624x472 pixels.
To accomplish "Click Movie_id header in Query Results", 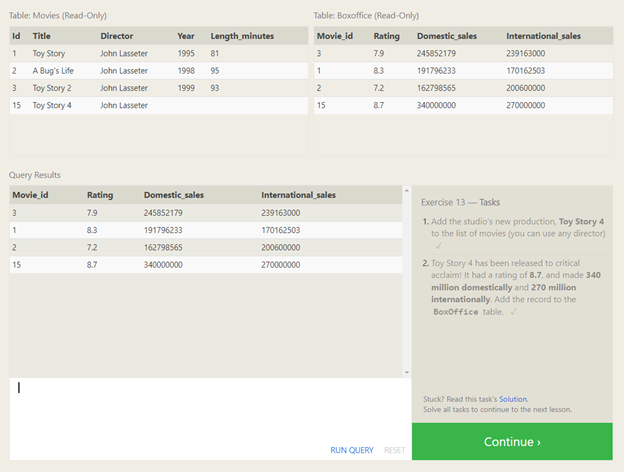I will [x=31, y=195].
